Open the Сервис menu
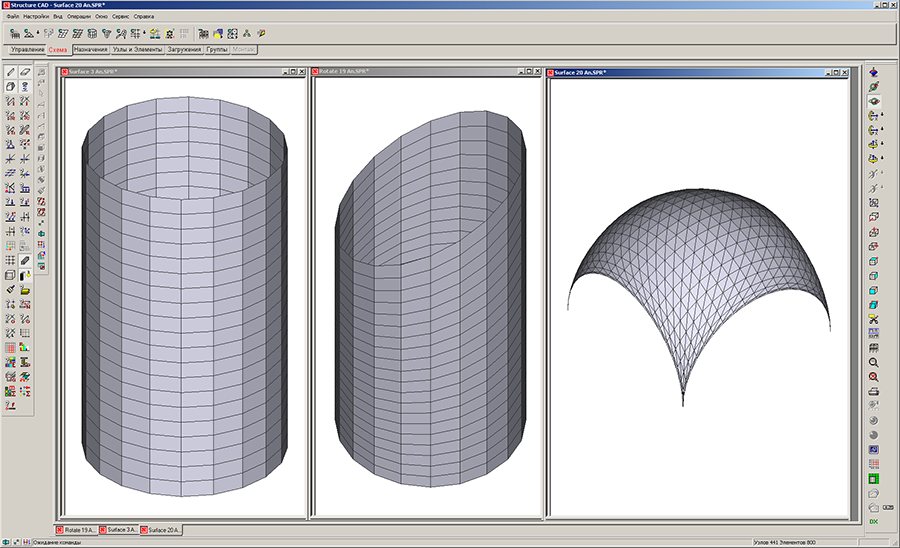 point(119,17)
